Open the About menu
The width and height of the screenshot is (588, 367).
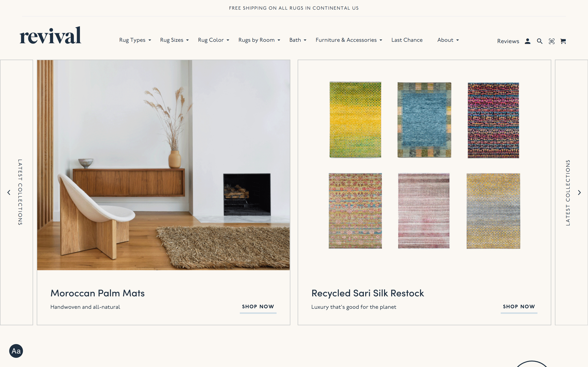[x=448, y=40]
